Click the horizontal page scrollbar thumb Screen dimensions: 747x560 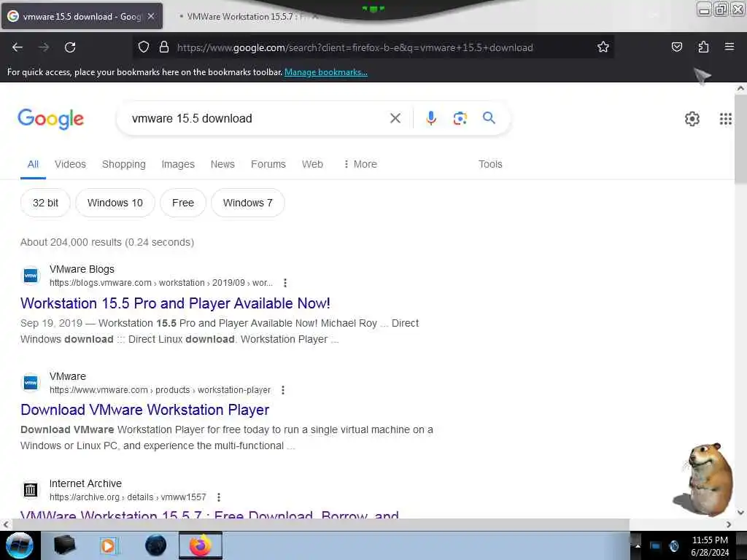(320, 524)
